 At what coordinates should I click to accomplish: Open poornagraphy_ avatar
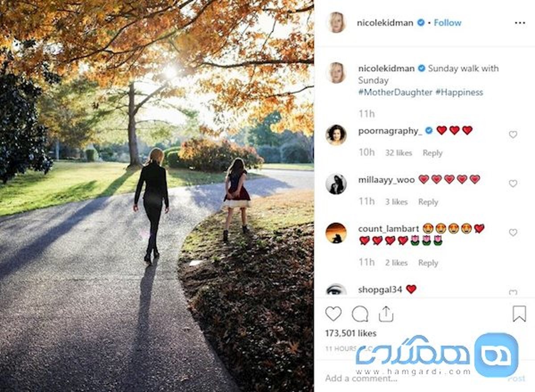pyautogui.click(x=336, y=135)
